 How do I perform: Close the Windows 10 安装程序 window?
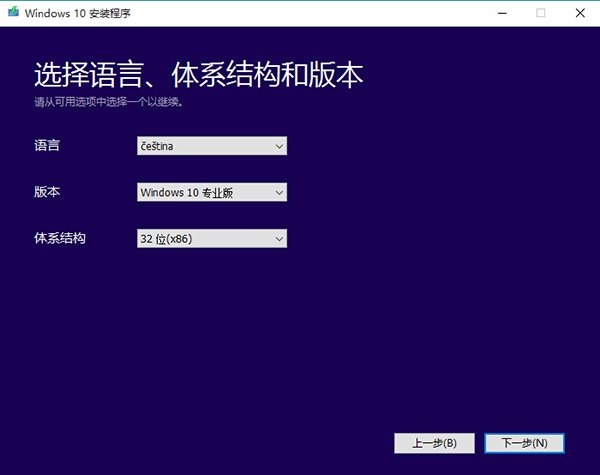[x=580, y=13]
